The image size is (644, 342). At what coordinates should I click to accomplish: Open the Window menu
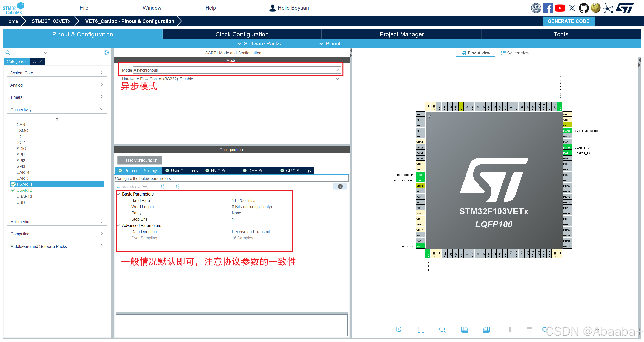pyautogui.click(x=152, y=8)
